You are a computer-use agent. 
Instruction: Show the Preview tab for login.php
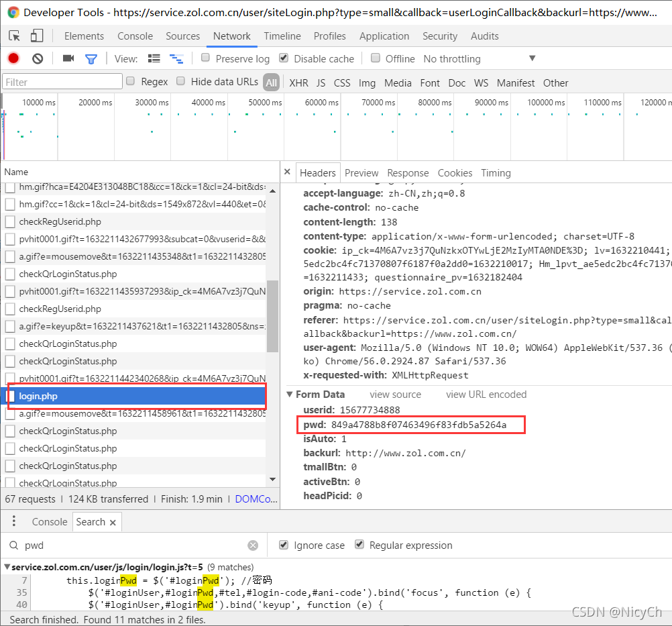click(x=361, y=173)
